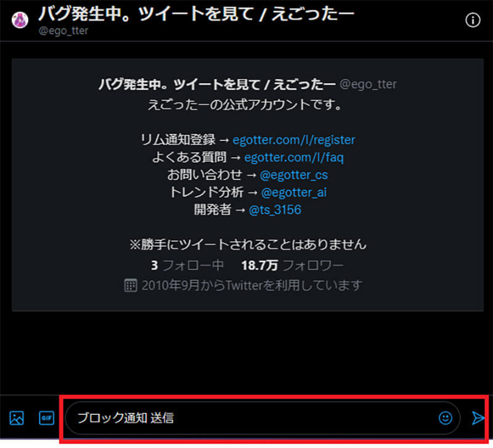Open the developer @ts_3156 profile link
Image resolution: width=493 pixels, height=448 pixels.
[x=275, y=210]
